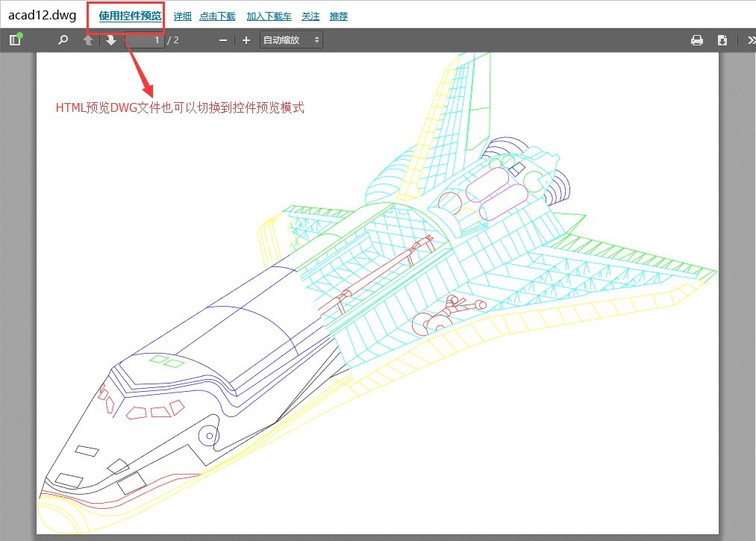Toggle the sidebar thumbnails panel
The image size is (756, 541).
tap(14, 40)
